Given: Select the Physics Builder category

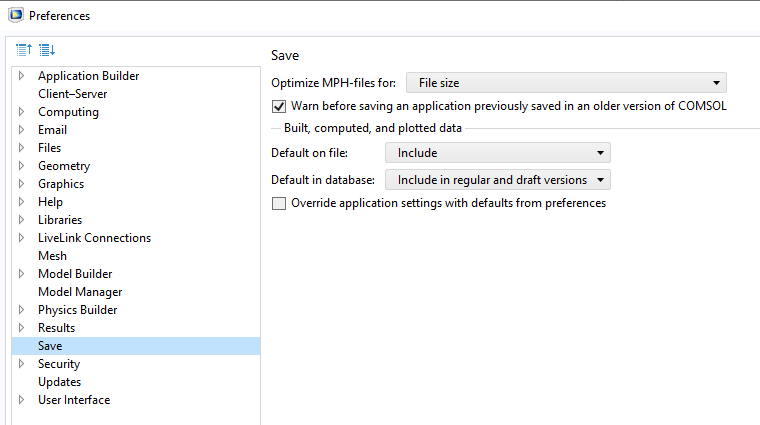Looking at the screenshot, I should (x=77, y=310).
